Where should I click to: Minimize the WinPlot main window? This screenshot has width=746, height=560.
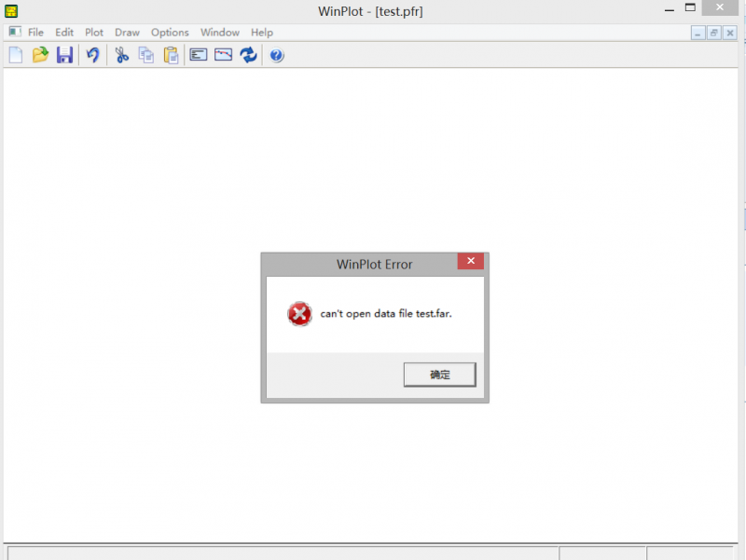pyautogui.click(x=670, y=8)
